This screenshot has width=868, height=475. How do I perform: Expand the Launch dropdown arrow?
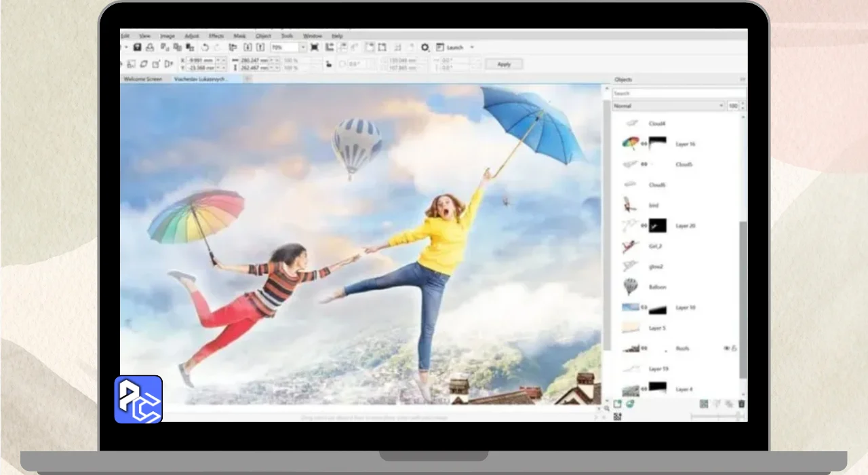coord(472,47)
